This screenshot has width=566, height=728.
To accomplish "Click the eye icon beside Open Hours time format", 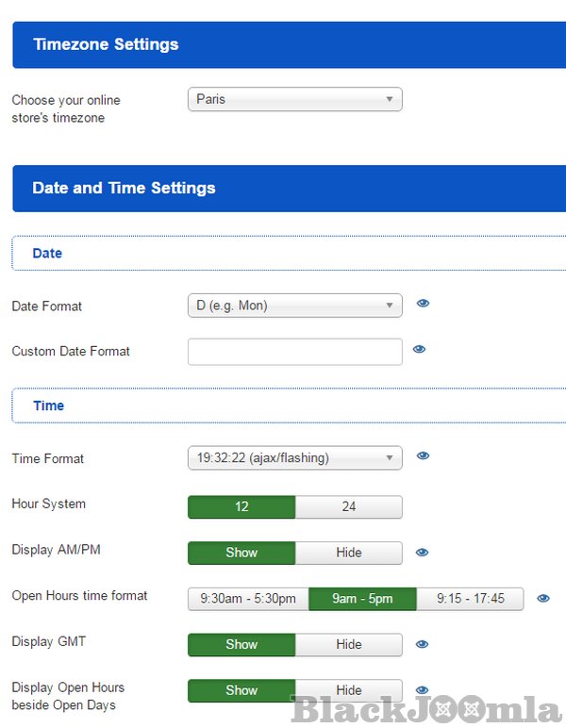I will pos(543,598).
